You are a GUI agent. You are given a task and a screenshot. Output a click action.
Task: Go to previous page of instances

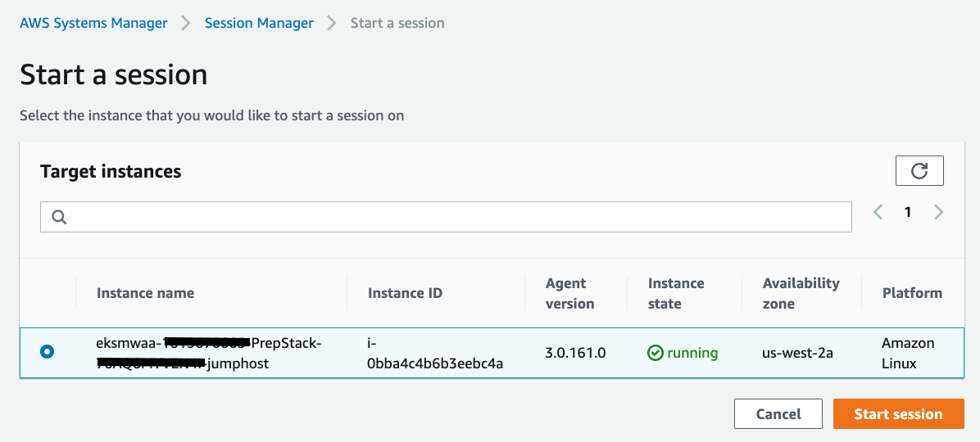878,212
